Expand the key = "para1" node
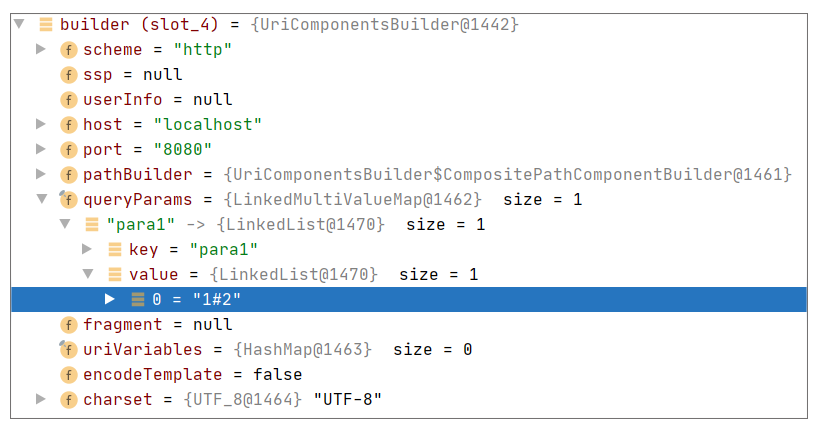 87,249
